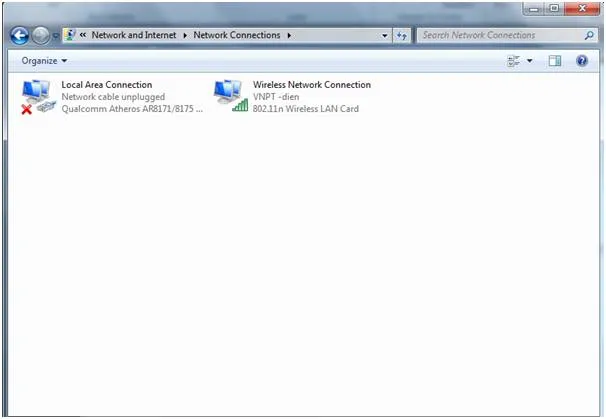Expand the arrow after Network Connections breadcrumb

(x=289, y=35)
